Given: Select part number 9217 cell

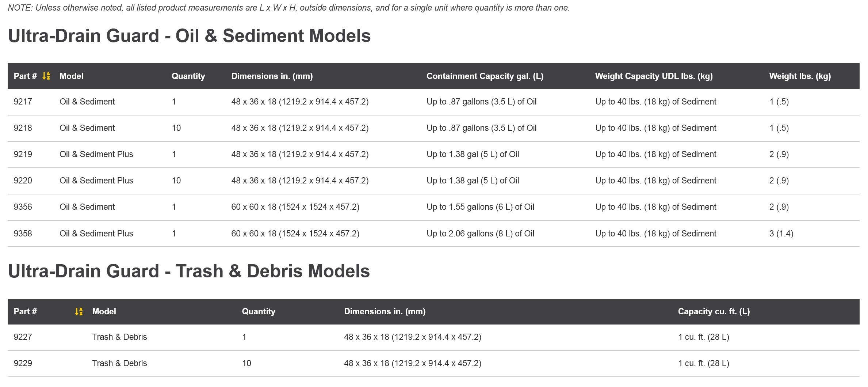Looking at the screenshot, I should [23, 102].
